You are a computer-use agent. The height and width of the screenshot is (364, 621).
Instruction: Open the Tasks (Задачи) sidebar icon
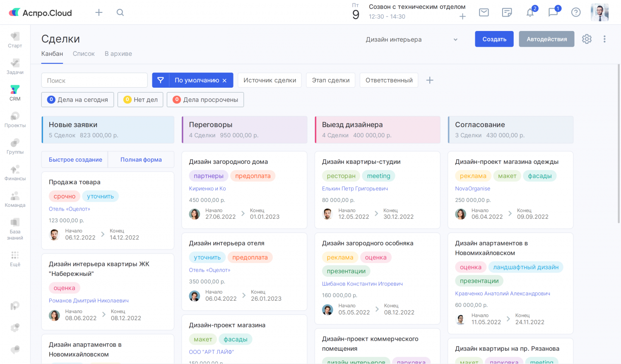15,66
